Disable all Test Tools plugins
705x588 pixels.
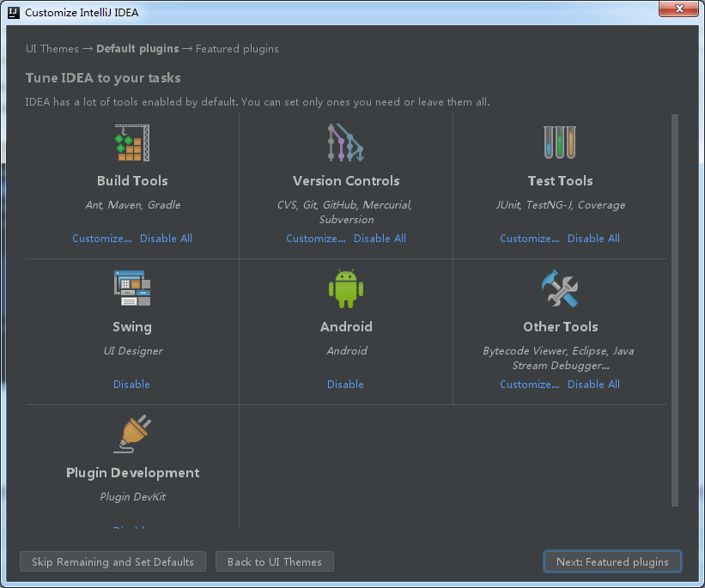point(593,239)
